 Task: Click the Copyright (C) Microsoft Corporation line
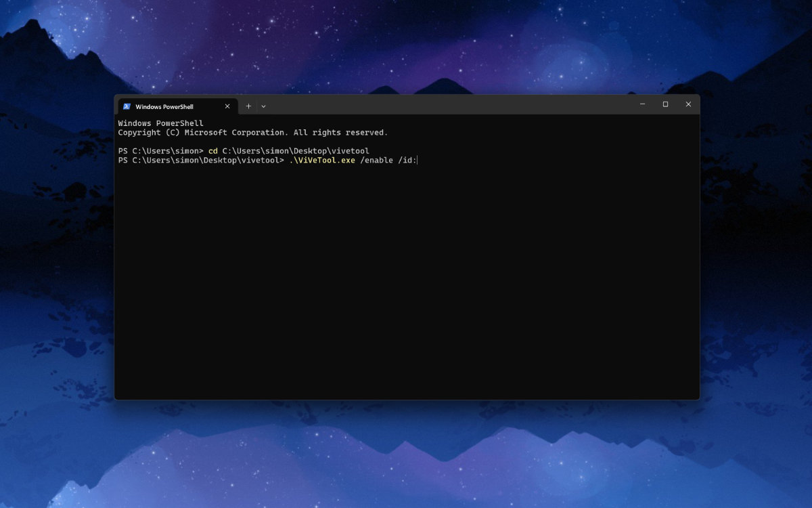pos(253,133)
